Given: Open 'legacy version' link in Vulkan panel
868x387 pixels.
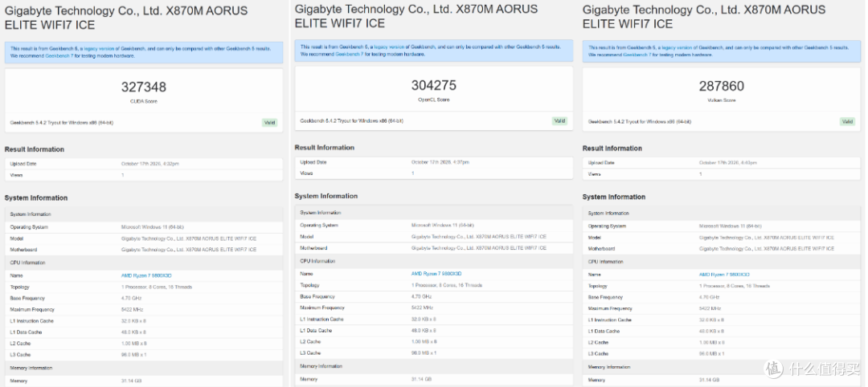Looking at the screenshot, I should tap(677, 48).
